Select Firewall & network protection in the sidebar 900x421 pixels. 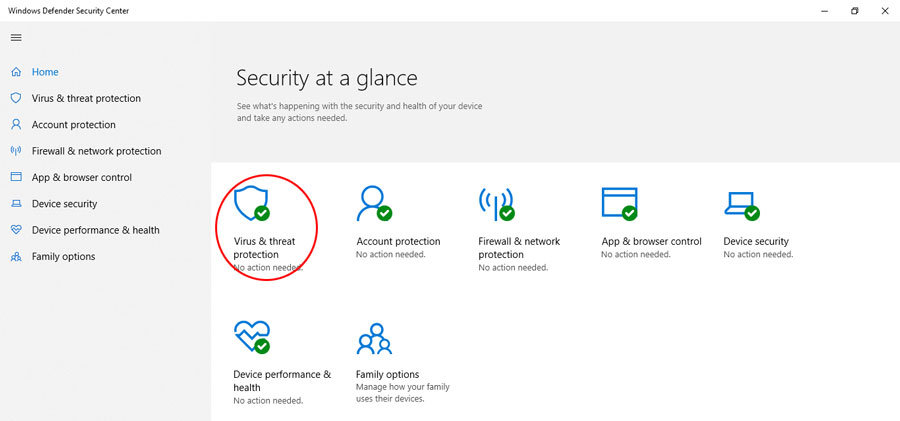point(96,151)
